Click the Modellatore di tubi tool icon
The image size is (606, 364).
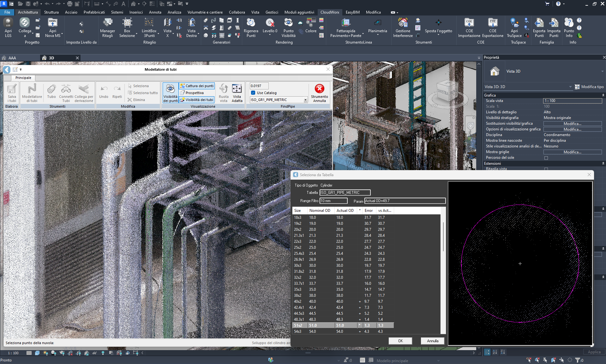click(32, 93)
